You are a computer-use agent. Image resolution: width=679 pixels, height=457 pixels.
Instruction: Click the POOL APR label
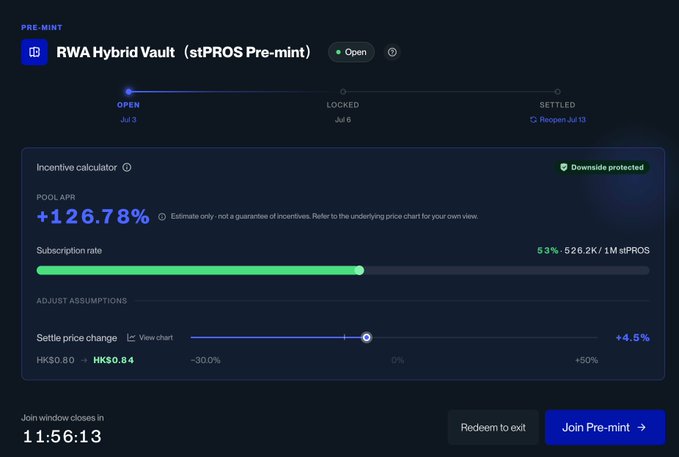coord(56,197)
